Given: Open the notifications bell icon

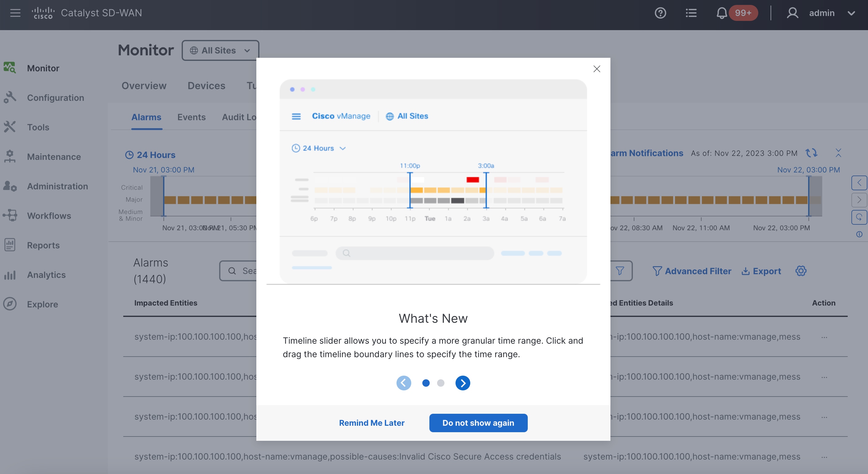Looking at the screenshot, I should pos(721,13).
